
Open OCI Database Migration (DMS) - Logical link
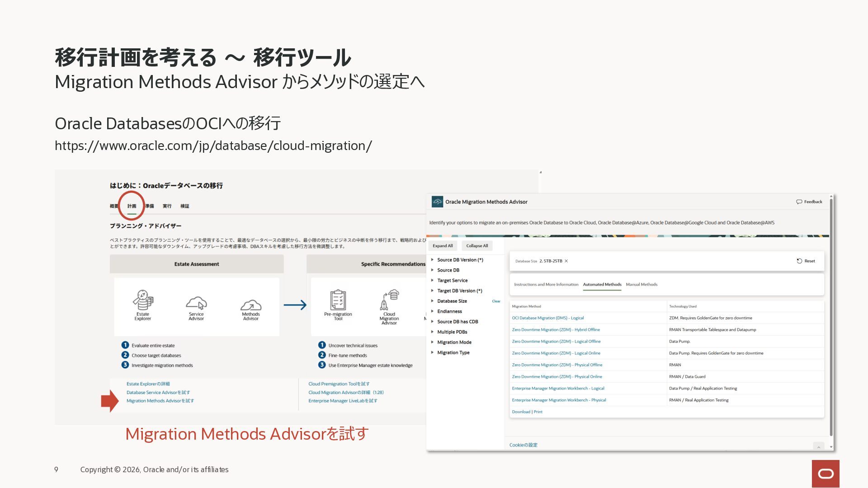coord(547,318)
